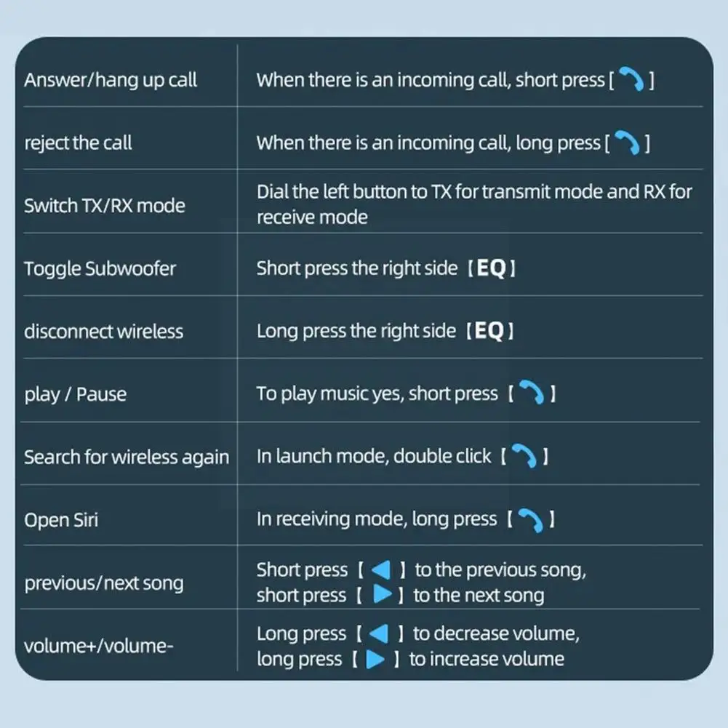Select the Answer/hang up call label
Screen dimensions: 728x728
pyautogui.click(x=111, y=79)
